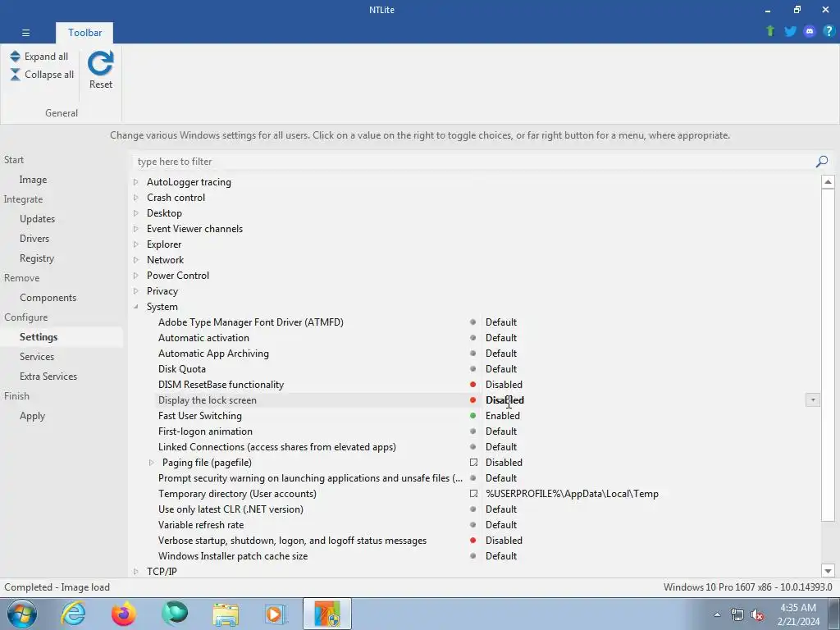Screen dimensions: 840x630
Task: Click the scrollbar up arrow
Action: tap(828, 181)
